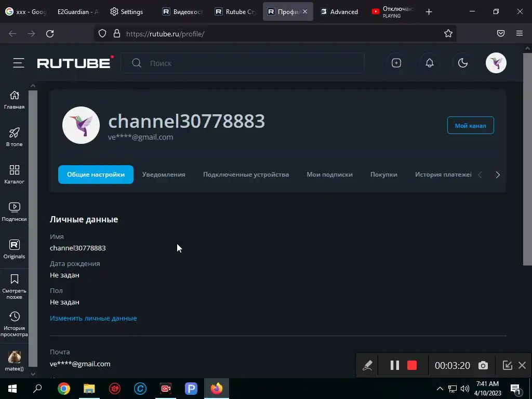Switch to the playing YouTube tab

tap(392, 11)
